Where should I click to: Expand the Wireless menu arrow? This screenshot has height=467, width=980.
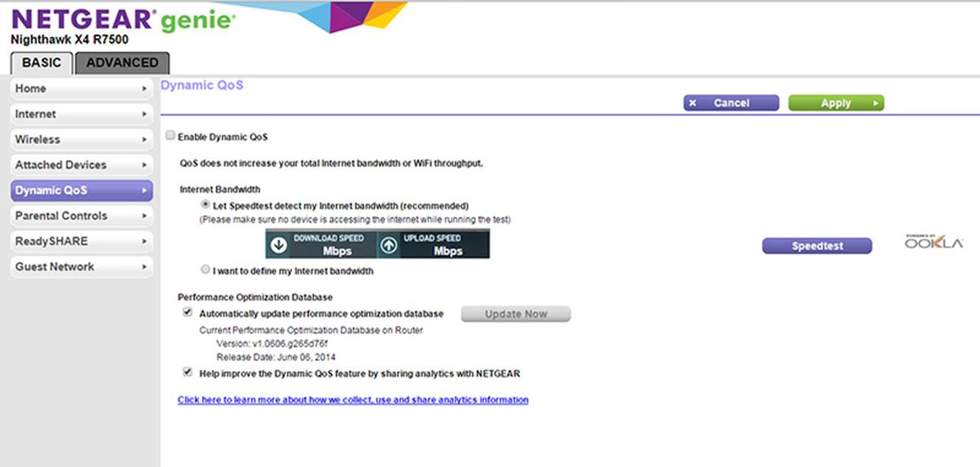pyautogui.click(x=144, y=139)
